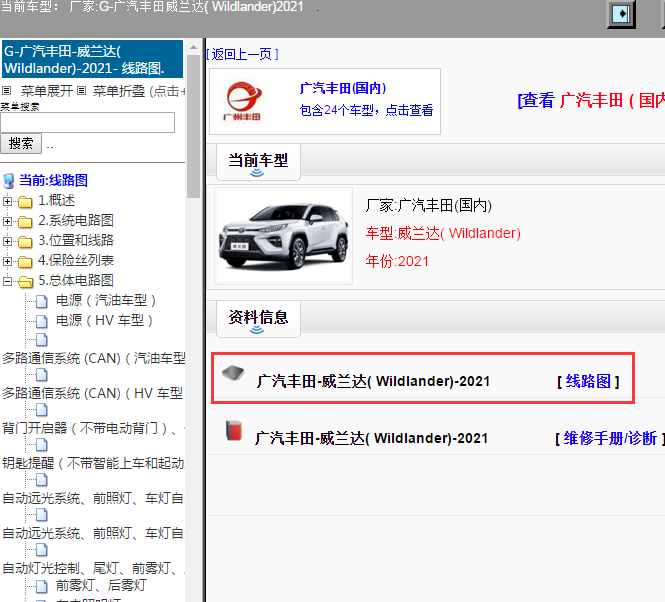This screenshot has width=665, height=602.
Task: Click the GAC Toyota logo image
Action: coord(243,101)
